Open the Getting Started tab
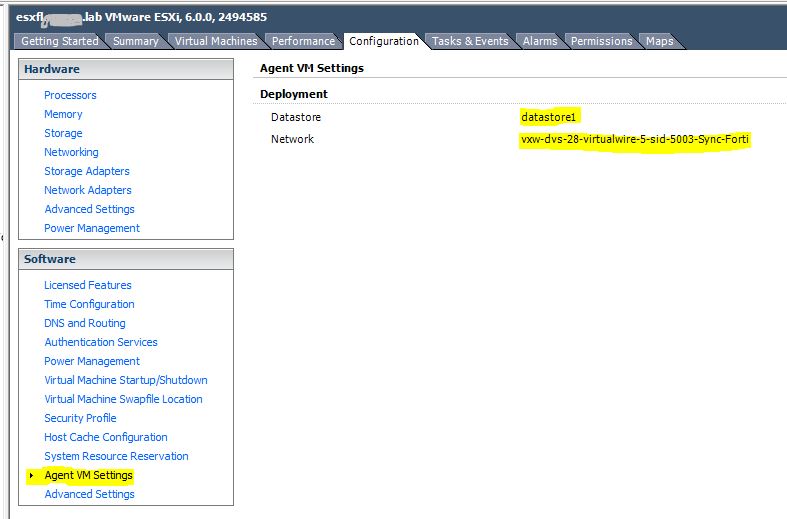The width and height of the screenshot is (787, 519). 60,41
